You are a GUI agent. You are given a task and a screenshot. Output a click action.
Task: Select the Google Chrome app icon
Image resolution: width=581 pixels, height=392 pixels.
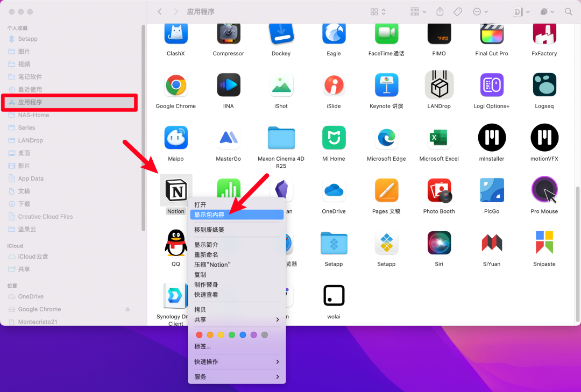click(175, 85)
